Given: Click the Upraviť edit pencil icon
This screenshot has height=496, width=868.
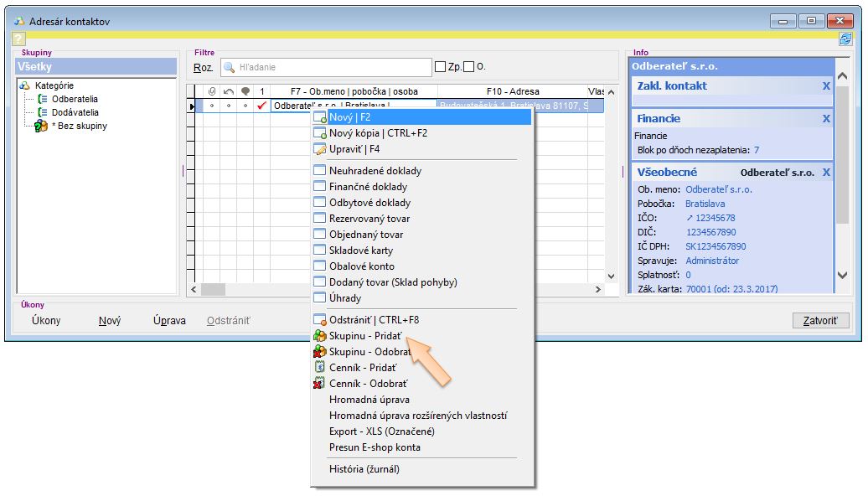Looking at the screenshot, I should pyautogui.click(x=319, y=149).
